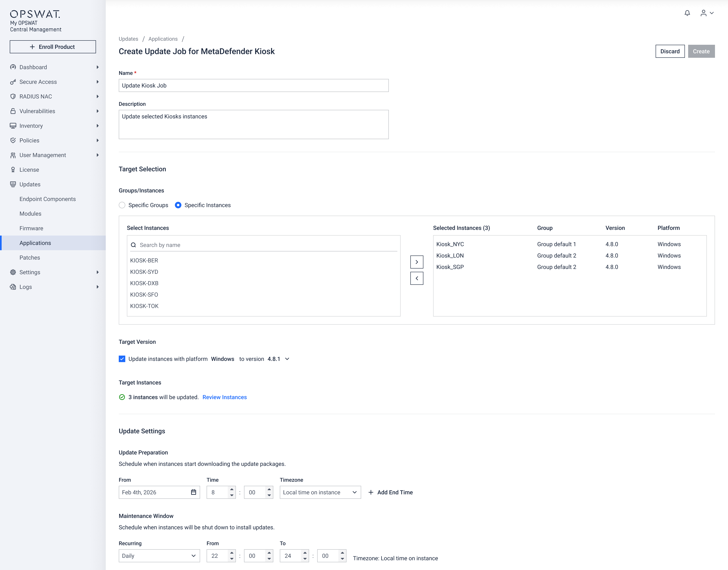Move instance right with arrow button
This screenshot has height=570, width=728.
(x=417, y=262)
